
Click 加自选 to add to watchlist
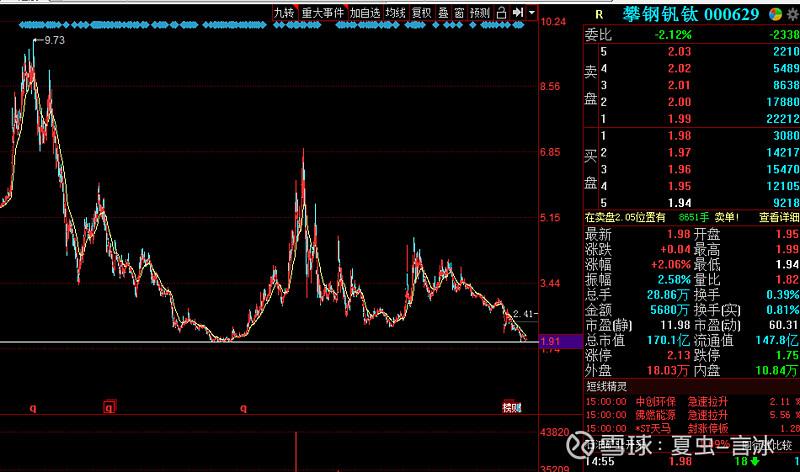[x=365, y=13]
